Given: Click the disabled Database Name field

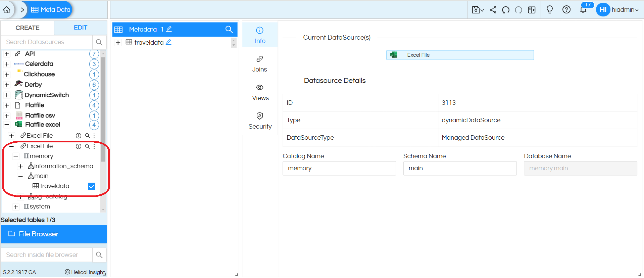Looking at the screenshot, I should click(x=580, y=168).
